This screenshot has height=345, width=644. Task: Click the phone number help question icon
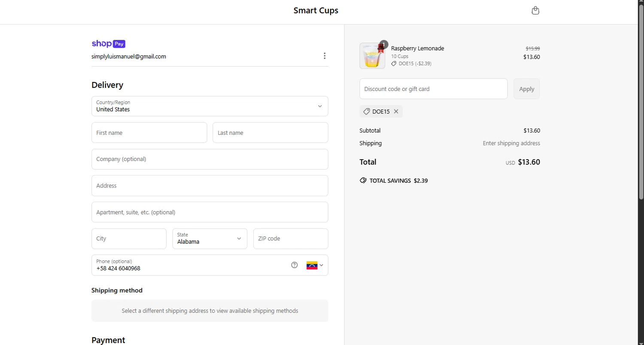(x=295, y=265)
